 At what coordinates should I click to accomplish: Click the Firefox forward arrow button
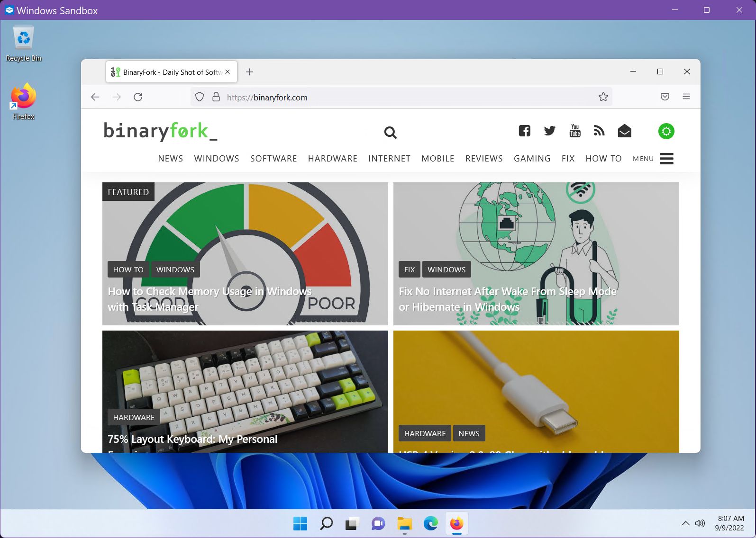coord(117,97)
